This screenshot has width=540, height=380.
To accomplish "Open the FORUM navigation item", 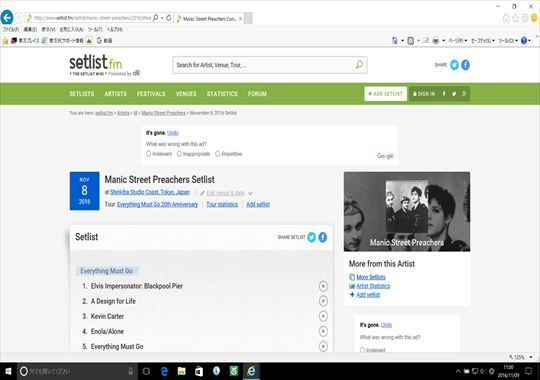I will click(x=257, y=94).
